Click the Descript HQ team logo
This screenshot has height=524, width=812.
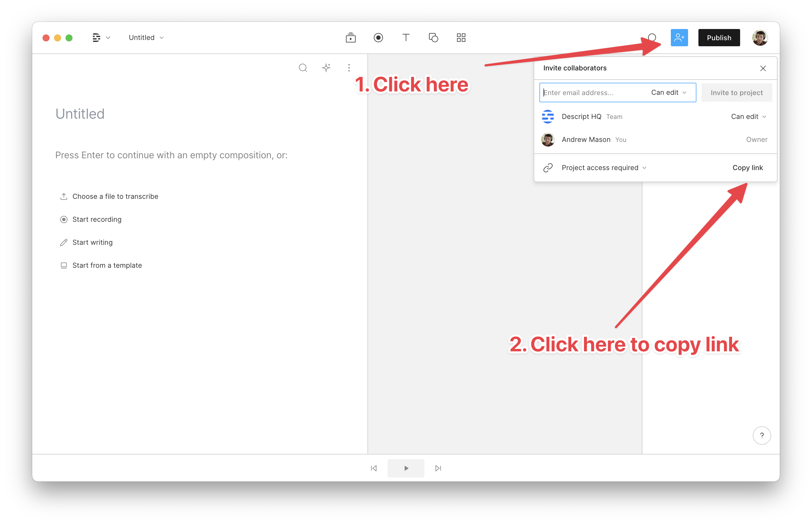547,117
